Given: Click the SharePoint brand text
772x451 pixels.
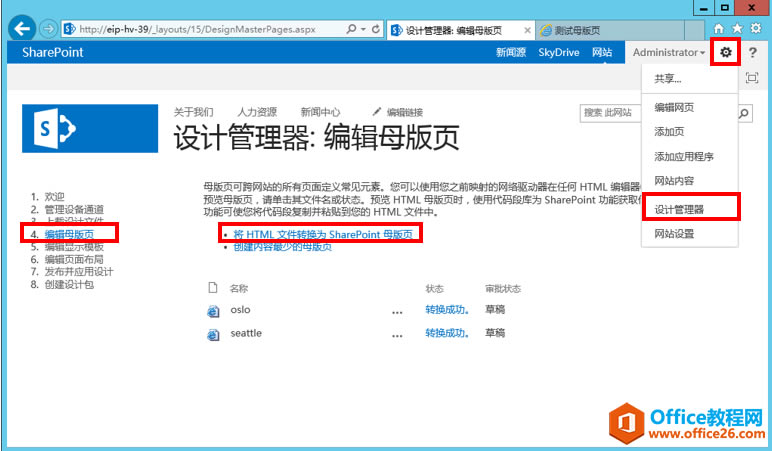Looking at the screenshot, I should tap(53, 52).
